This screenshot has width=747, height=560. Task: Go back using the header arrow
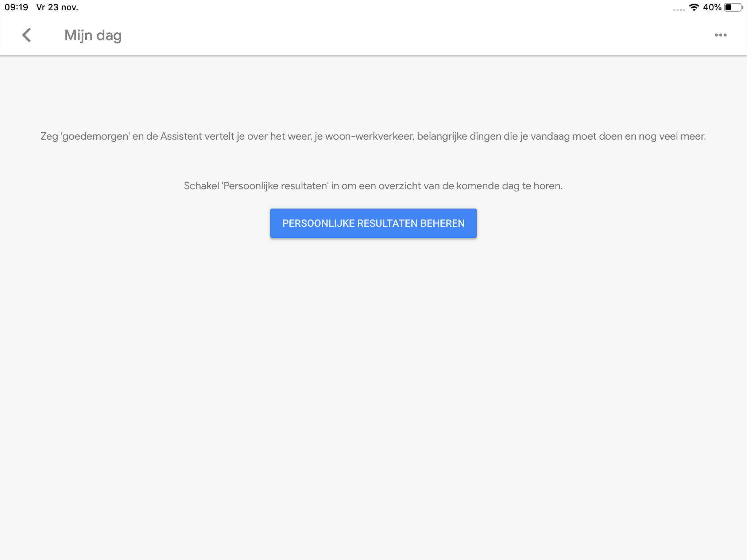(x=27, y=35)
